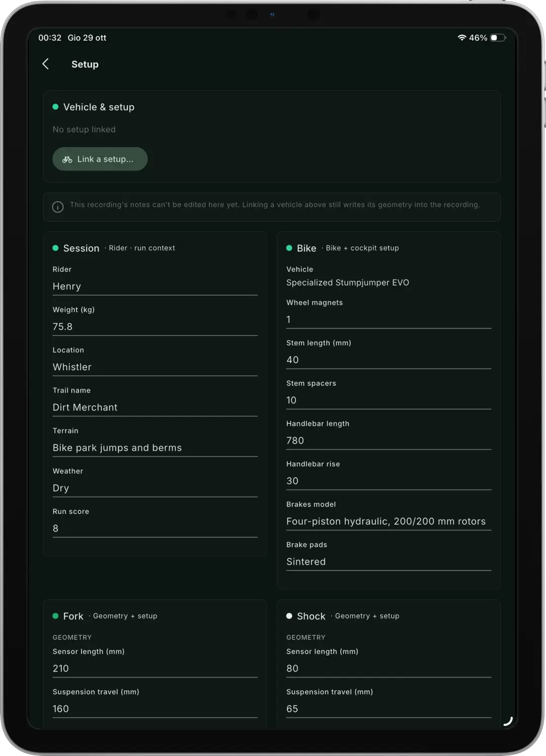This screenshot has height=756, width=546.
Task: Edit the Rider field containing Henry
Action: [x=155, y=286]
